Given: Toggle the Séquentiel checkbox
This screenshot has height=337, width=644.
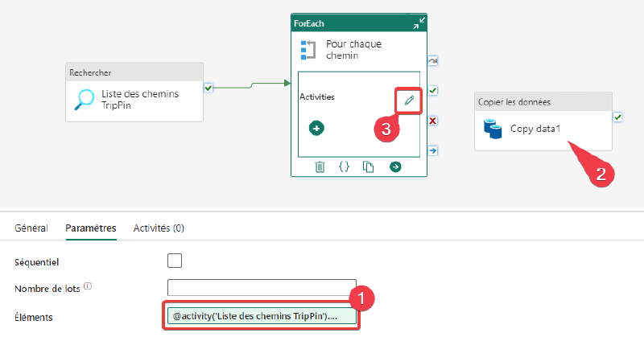Looking at the screenshot, I should coord(175,261).
